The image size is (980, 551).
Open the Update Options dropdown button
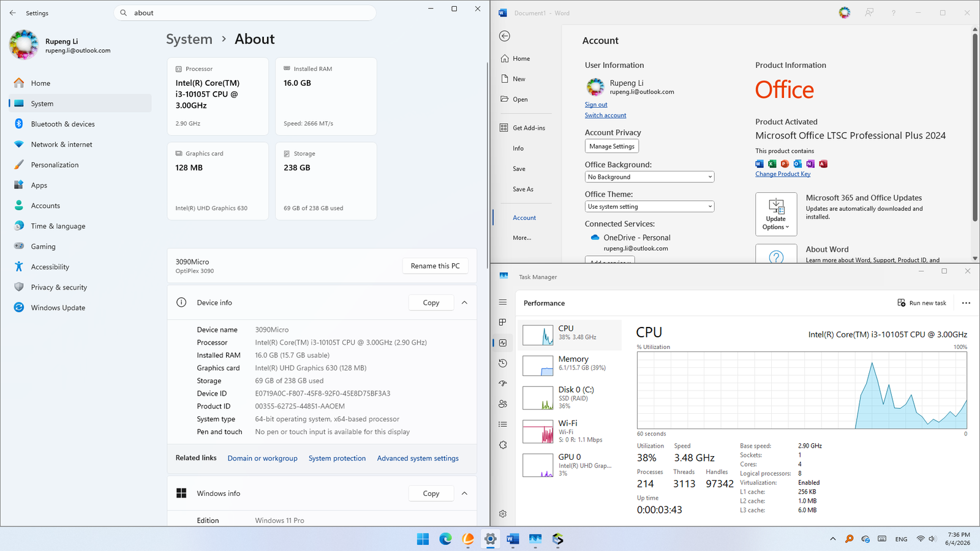[x=776, y=214]
